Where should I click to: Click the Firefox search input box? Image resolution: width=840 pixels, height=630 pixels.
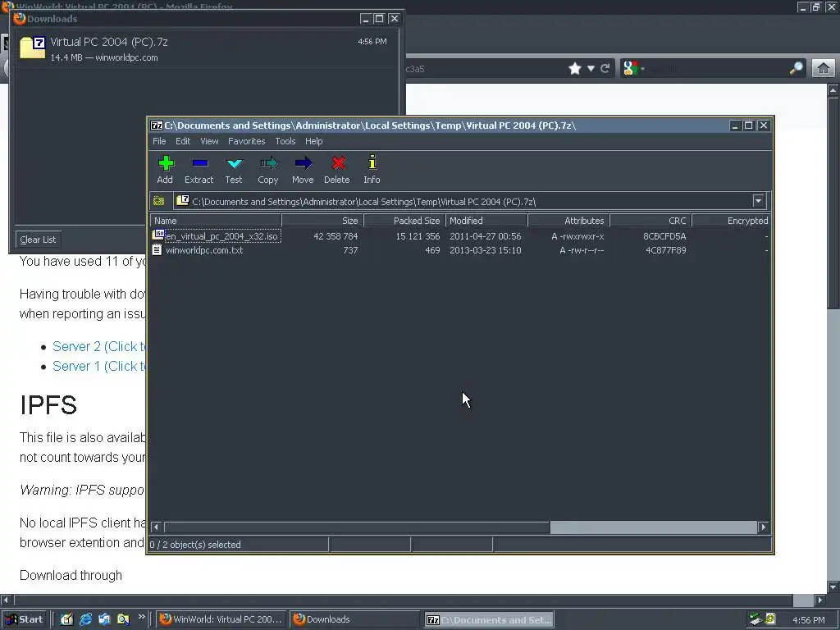715,69
